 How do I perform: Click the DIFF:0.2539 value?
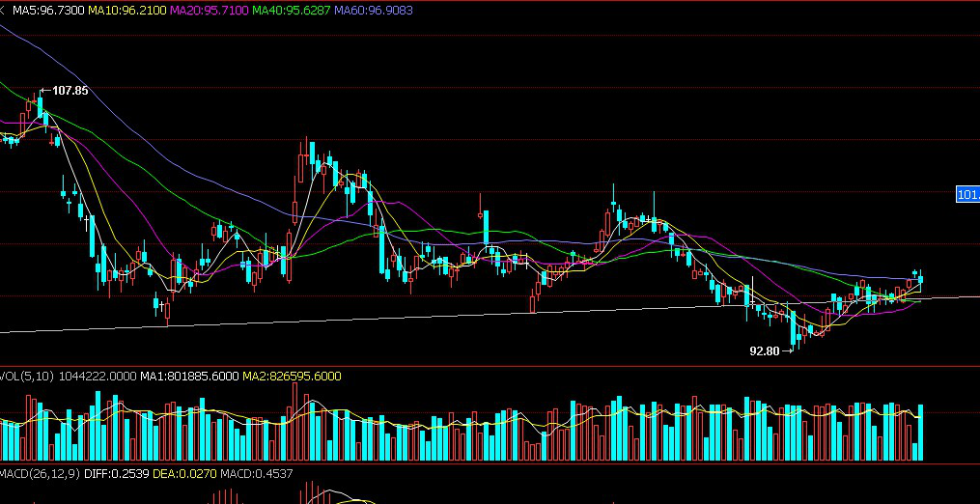(116, 473)
